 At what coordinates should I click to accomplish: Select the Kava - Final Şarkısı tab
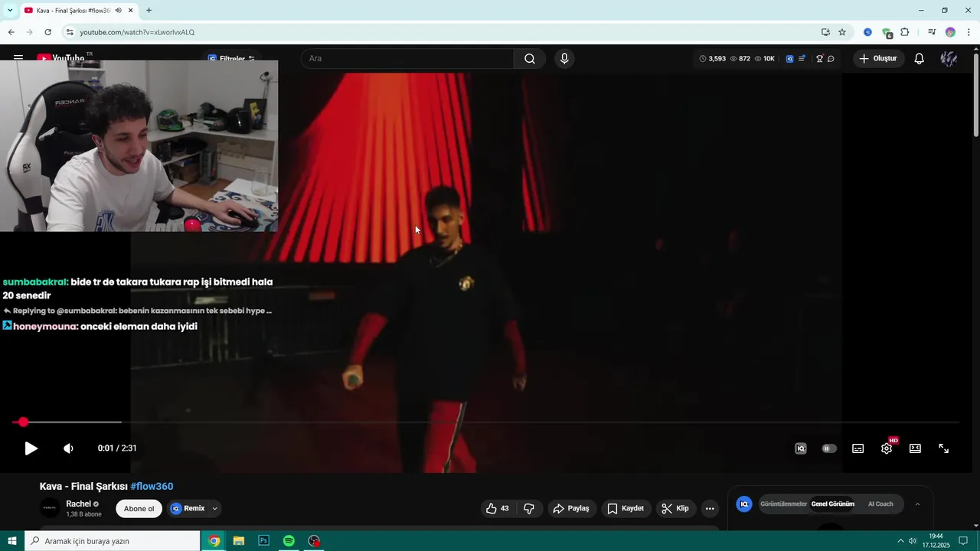pos(78,11)
